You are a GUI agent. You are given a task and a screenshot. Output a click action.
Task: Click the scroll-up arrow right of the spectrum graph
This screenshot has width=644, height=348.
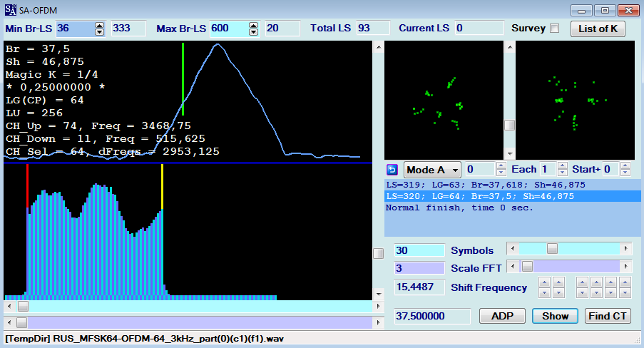[x=379, y=47]
